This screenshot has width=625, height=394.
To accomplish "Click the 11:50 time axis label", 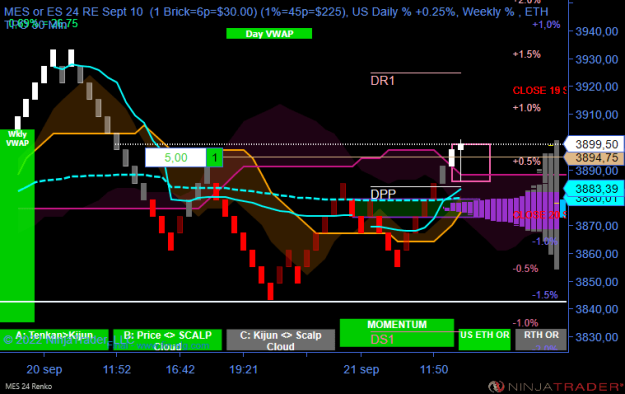I will click(434, 370).
